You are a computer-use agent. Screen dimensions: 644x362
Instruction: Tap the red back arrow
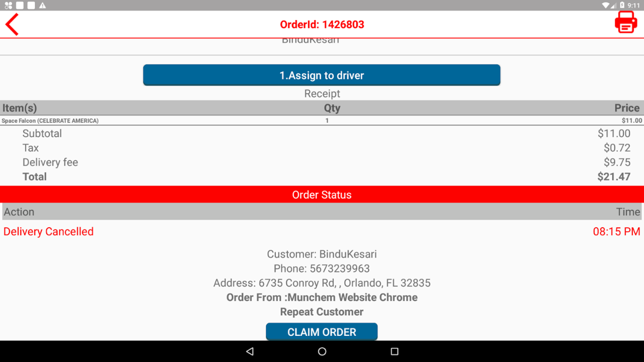click(12, 24)
